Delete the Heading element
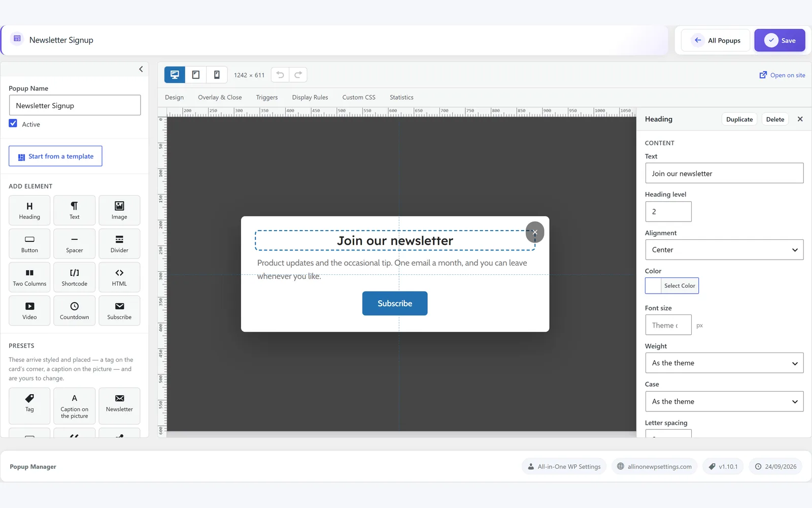This screenshot has height=508, width=812. point(775,119)
